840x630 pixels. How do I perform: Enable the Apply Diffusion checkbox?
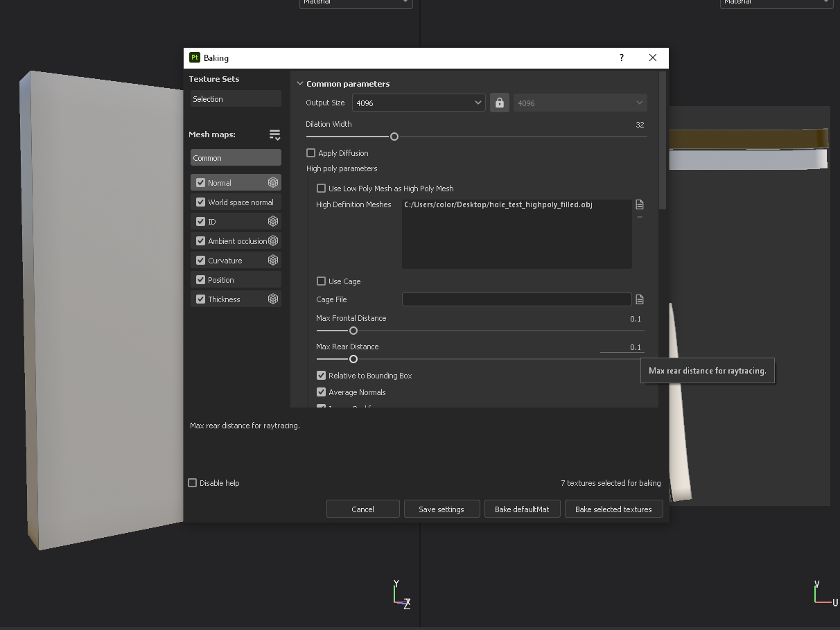(311, 153)
